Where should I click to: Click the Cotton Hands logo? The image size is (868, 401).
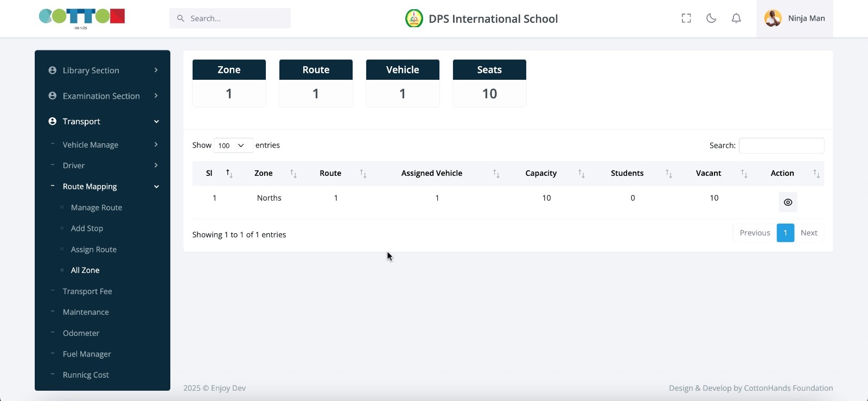[82, 18]
